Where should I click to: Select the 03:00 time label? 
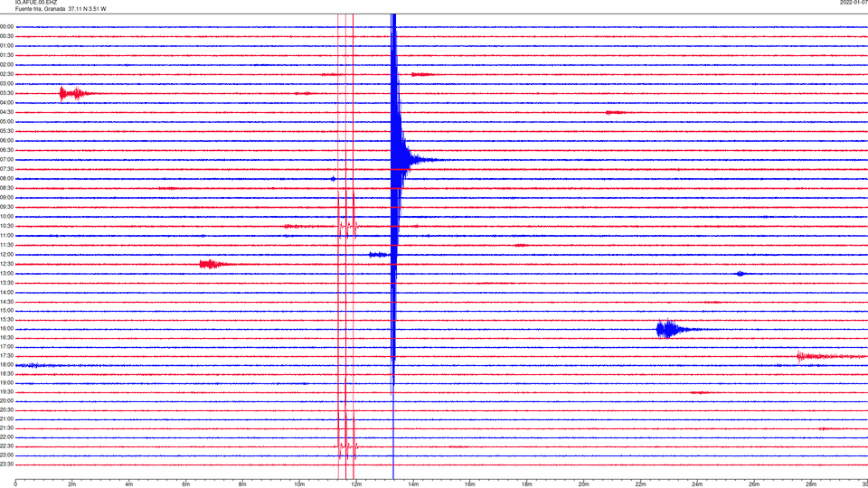click(6, 84)
